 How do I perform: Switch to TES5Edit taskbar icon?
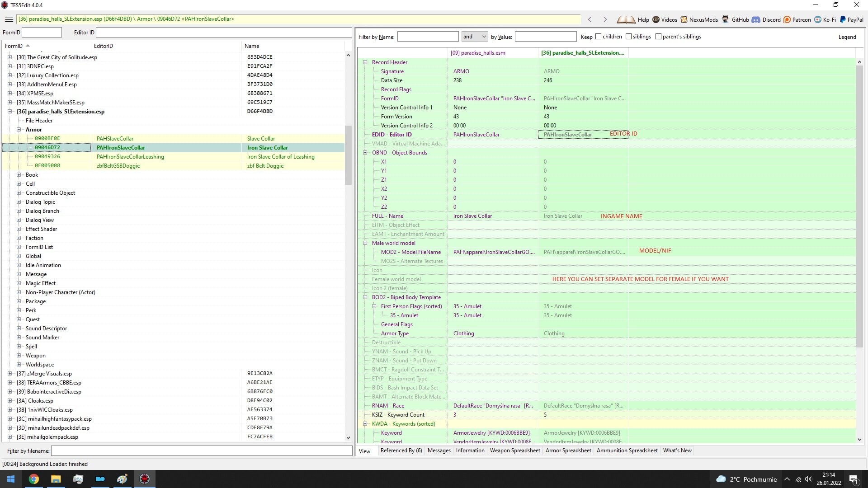pyautogui.click(x=145, y=479)
